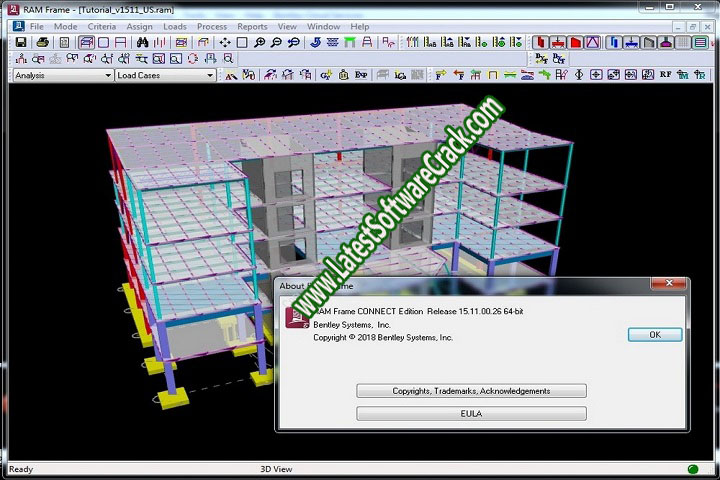Click the blue Rotate view arrow icon
Viewport: 720px width, 480px height.
[315, 43]
